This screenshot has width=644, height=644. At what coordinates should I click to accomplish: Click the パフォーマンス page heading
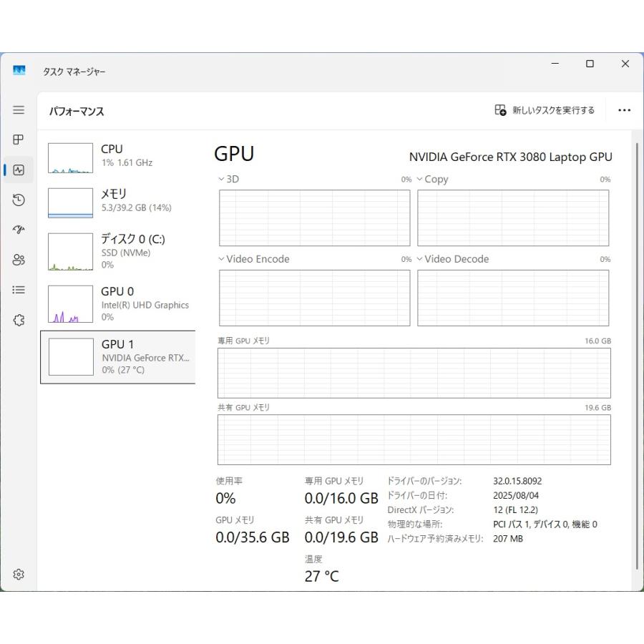click(77, 112)
